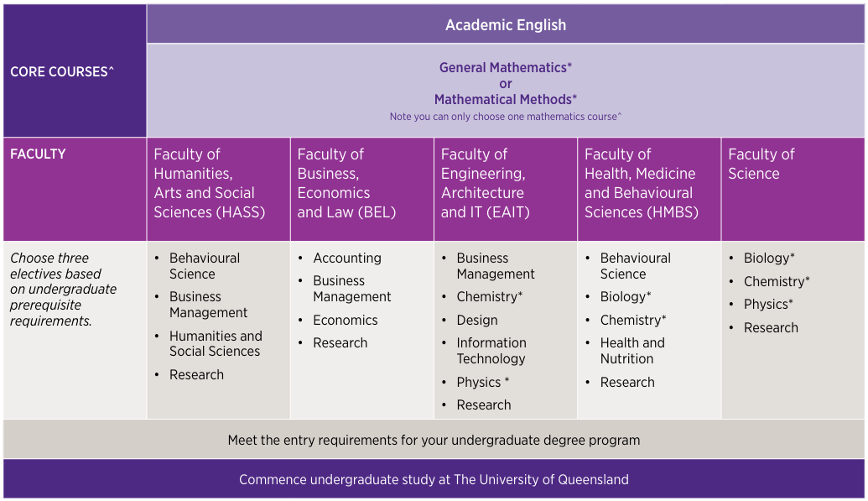Click Physics under Faculty of Science
Screen dimensions: 868x501
(768, 305)
